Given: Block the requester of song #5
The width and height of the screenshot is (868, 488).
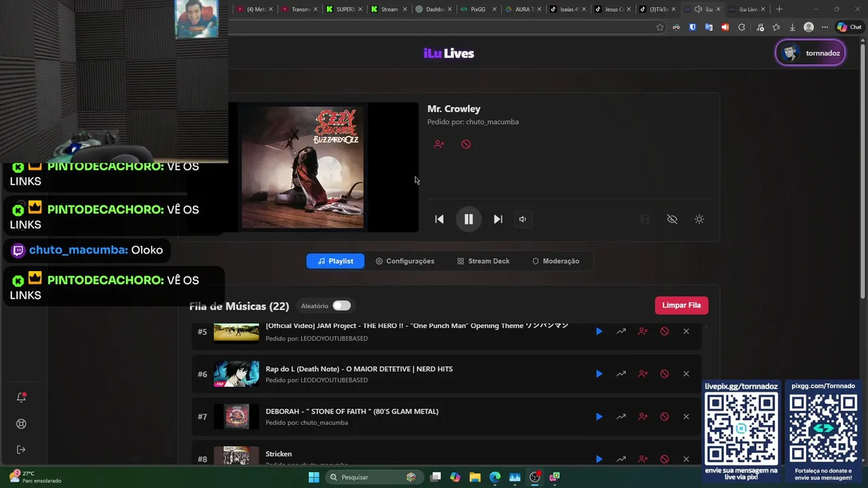Looking at the screenshot, I should click(643, 331).
